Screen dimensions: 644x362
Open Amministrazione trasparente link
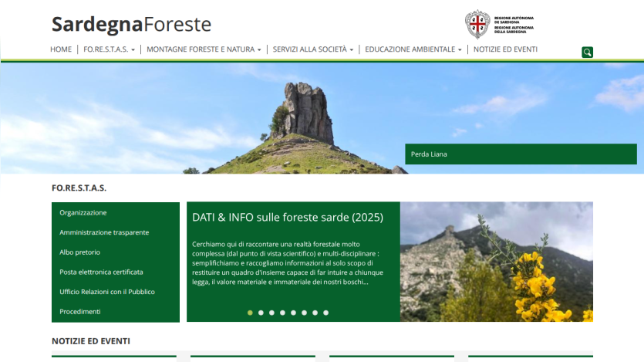point(104,232)
